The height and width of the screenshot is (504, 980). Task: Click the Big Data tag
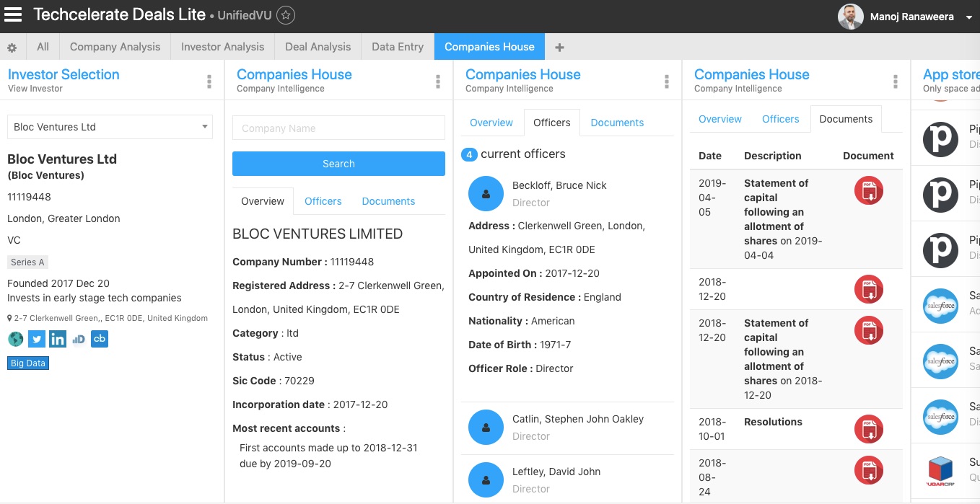click(x=28, y=363)
